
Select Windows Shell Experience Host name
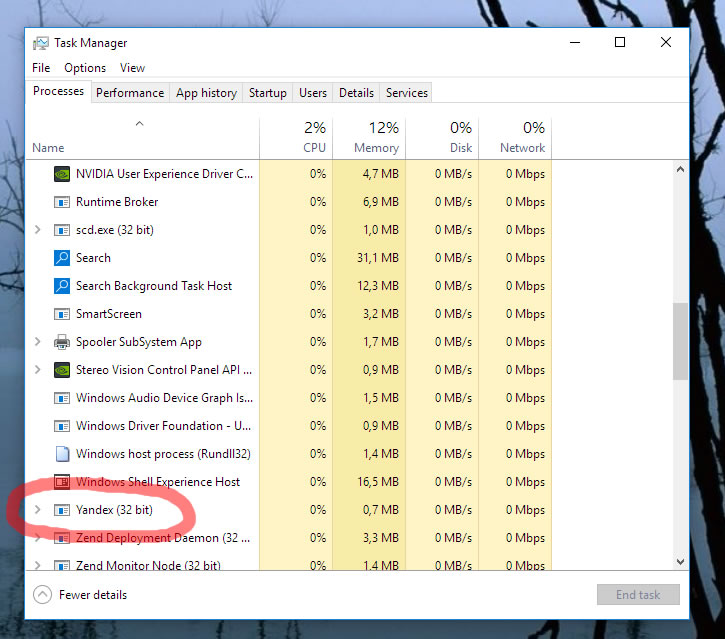pyautogui.click(x=158, y=482)
